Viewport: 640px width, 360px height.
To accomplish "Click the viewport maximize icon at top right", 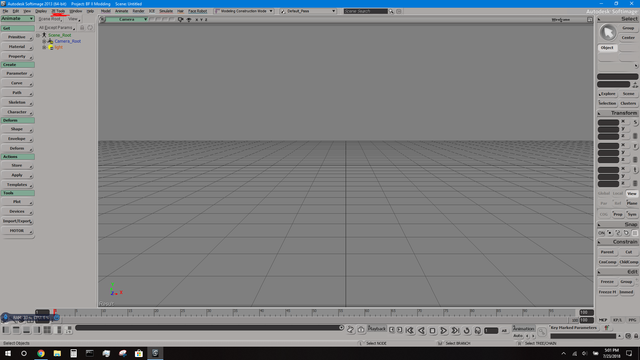I will 590,19.
